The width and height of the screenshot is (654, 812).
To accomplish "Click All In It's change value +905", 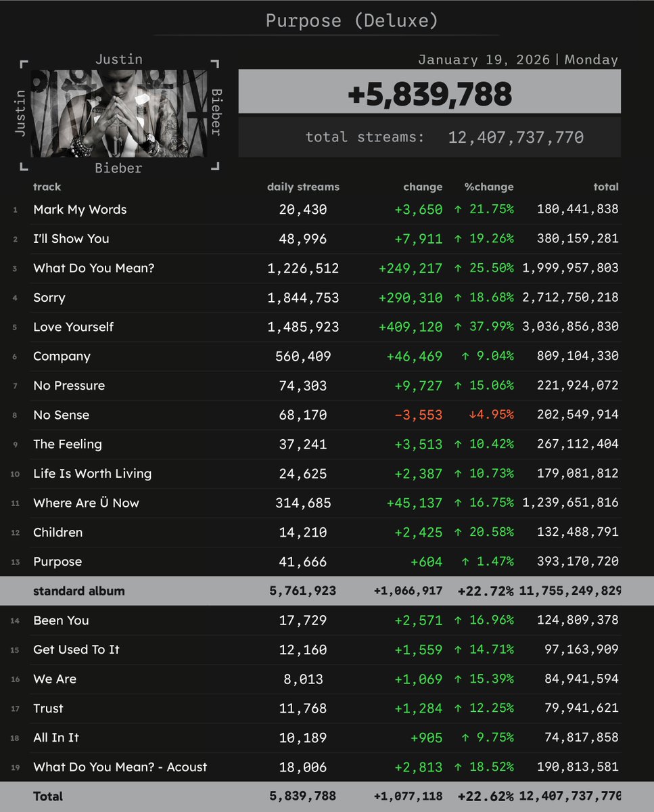I will [426, 738].
